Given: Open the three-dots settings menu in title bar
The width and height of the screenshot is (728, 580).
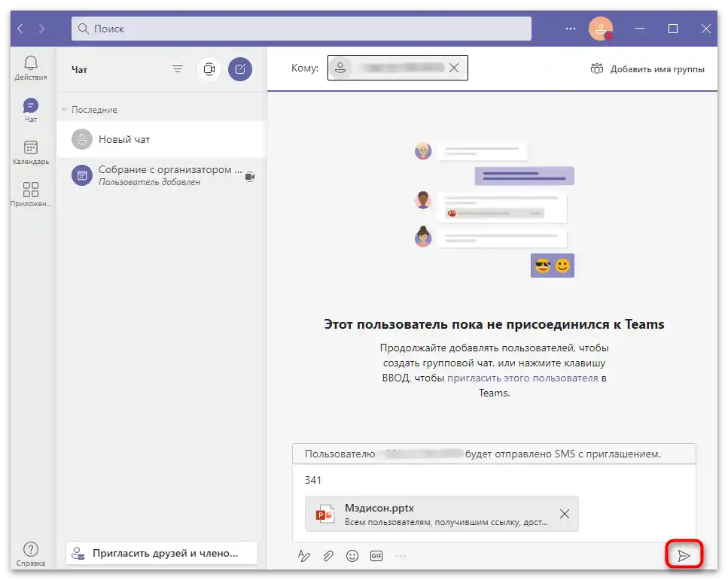Looking at the screenshot, I should tap(570, 29).
